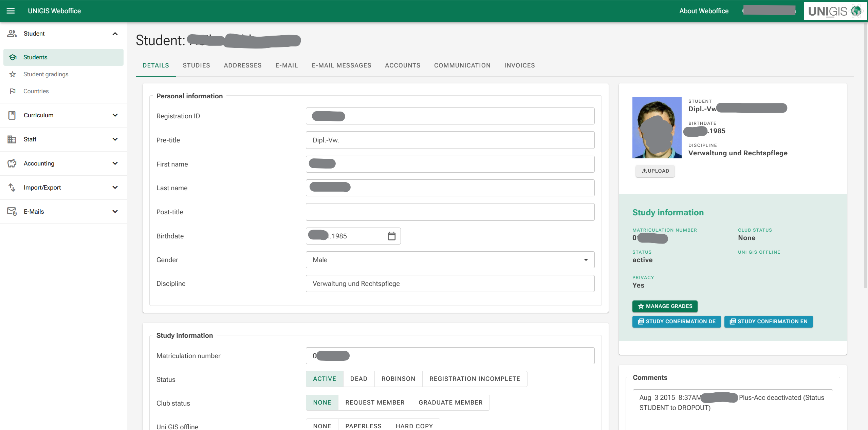Click the Student gradings star icon
This screenshot has height=430, width=868.
13,74
